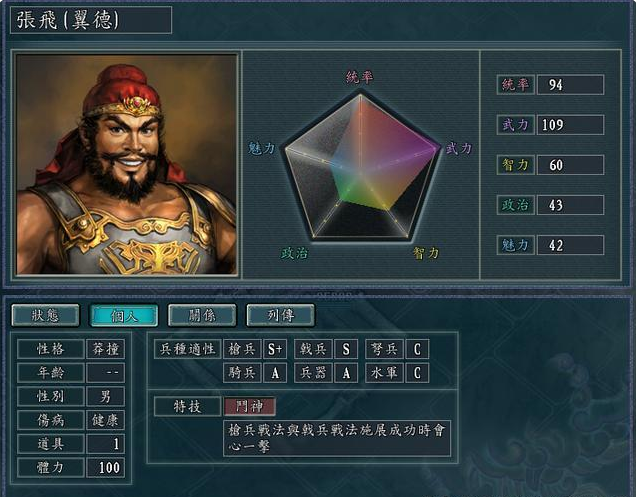Select the 智力 stat label
Viewport: 636px width, 497px height.
pyautogui.click(x=516, y=165)
